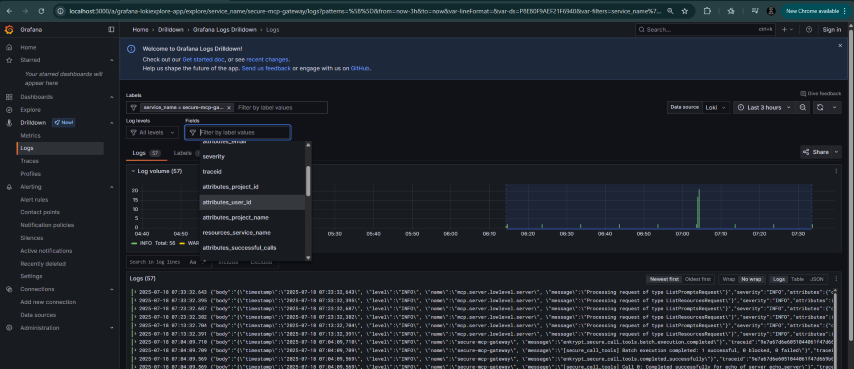Select the Logs view mode button
Viewport: 854px width, 369px height.
coord(779,279)
